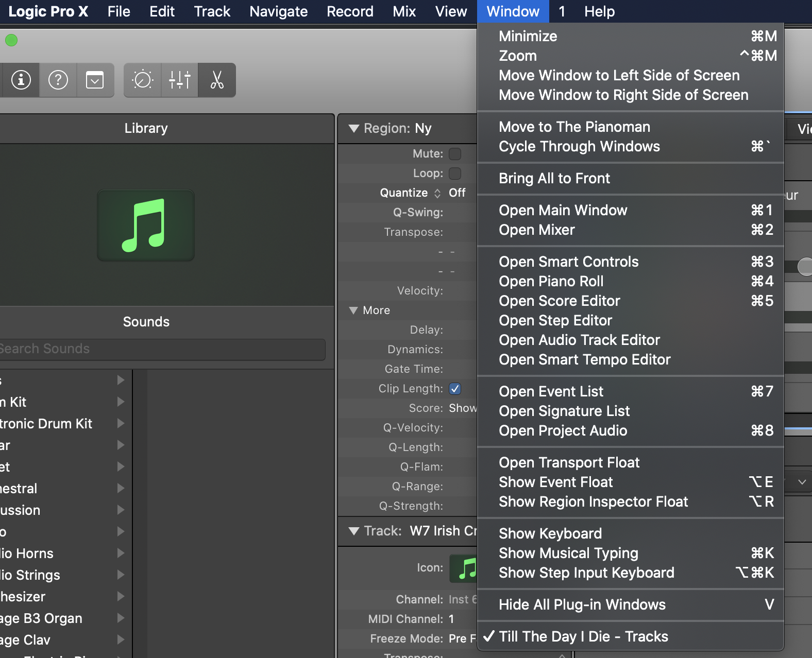812x658 pixels.
Task: Click the Score value Show
Action: coord(463,408)
